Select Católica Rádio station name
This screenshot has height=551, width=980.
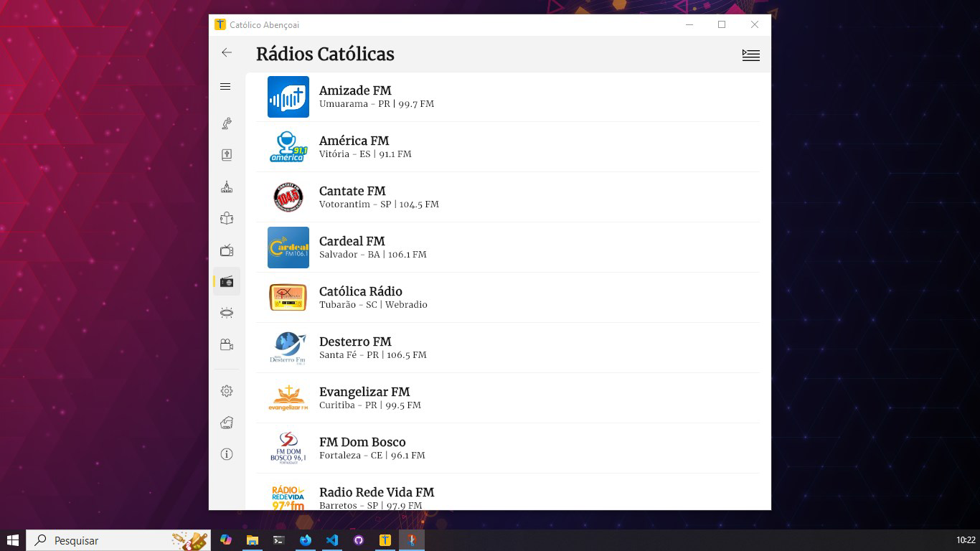pos(361,291)
